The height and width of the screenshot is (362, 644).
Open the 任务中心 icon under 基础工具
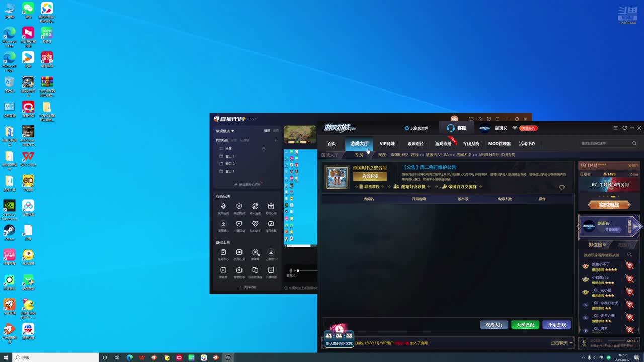[x=223, y=252]
